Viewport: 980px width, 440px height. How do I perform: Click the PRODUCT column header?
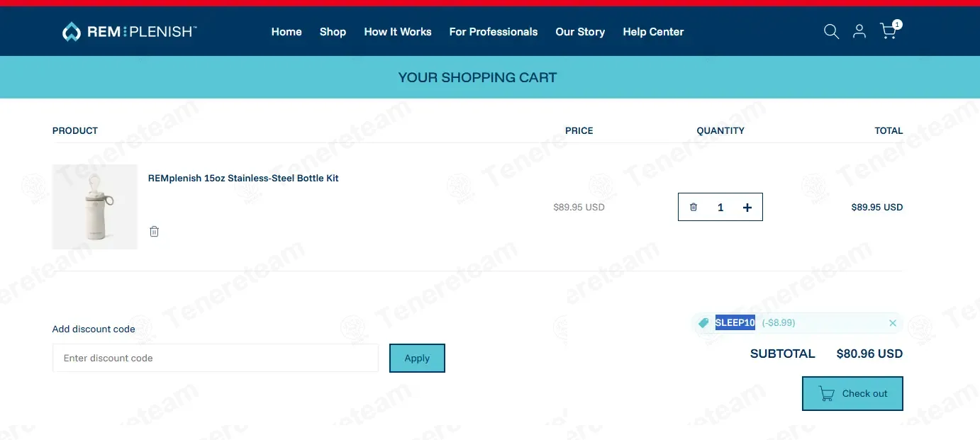point(75,130)
